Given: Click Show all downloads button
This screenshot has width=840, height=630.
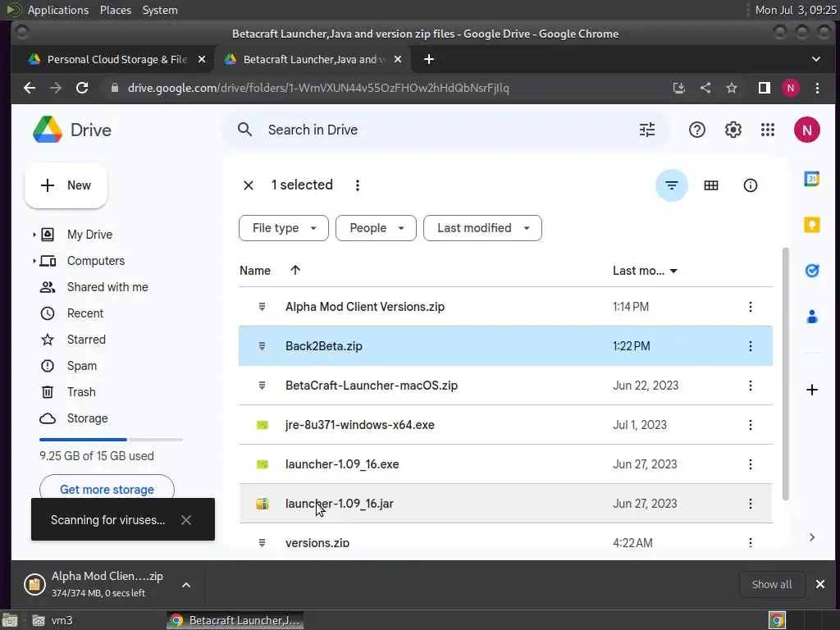Looking at the screenshot, I should 771,584.
